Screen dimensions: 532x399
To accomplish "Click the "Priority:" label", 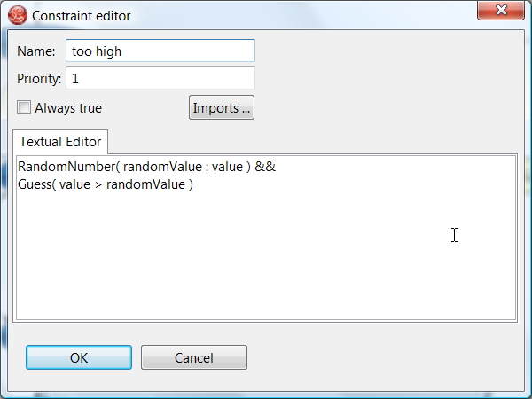I will coord(39,79).
